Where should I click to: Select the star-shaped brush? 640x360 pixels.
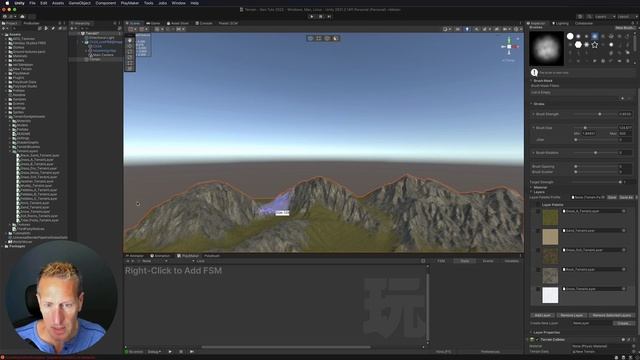595,44
